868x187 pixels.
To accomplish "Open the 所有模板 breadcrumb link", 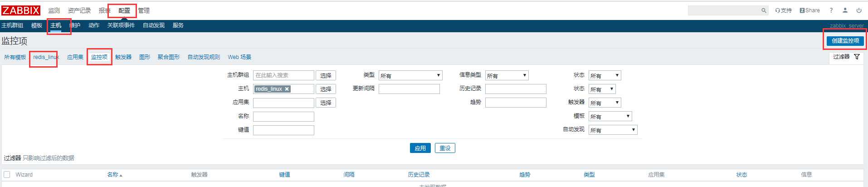I will [x=15, y=57].
